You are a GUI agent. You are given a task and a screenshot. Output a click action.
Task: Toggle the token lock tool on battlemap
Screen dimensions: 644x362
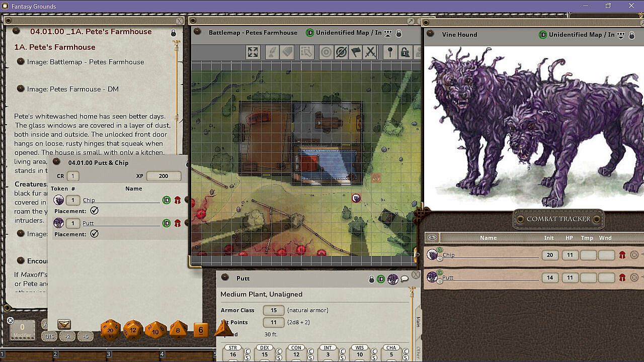coord(405,52)
